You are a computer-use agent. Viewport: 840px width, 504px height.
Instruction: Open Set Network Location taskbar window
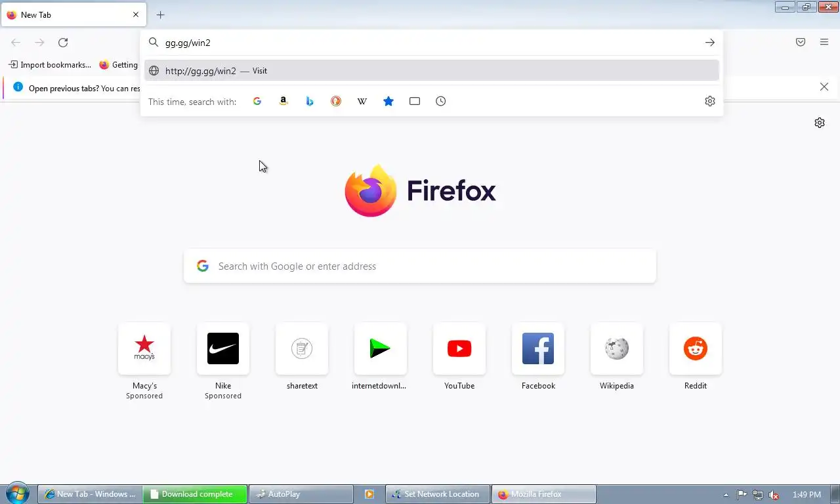pyautogui.click(x=438, y=494)
